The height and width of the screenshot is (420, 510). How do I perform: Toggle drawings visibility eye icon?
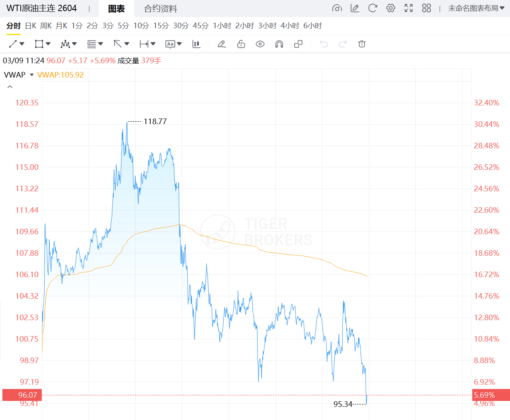point(260,44)
